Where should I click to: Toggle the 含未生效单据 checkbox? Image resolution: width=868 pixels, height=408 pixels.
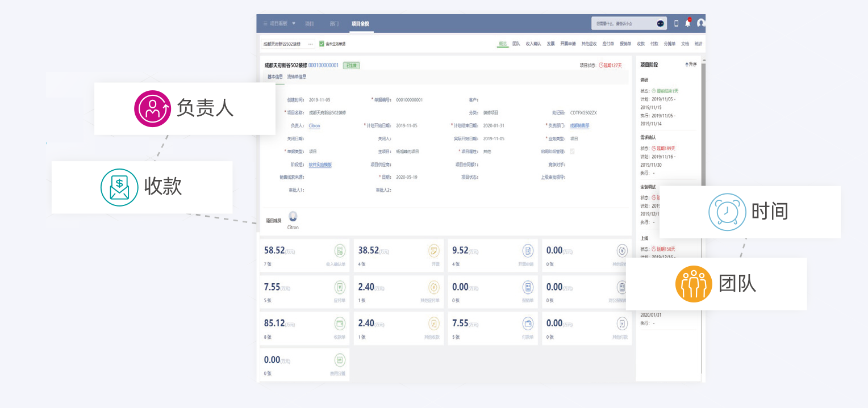(x=322, y=44)
